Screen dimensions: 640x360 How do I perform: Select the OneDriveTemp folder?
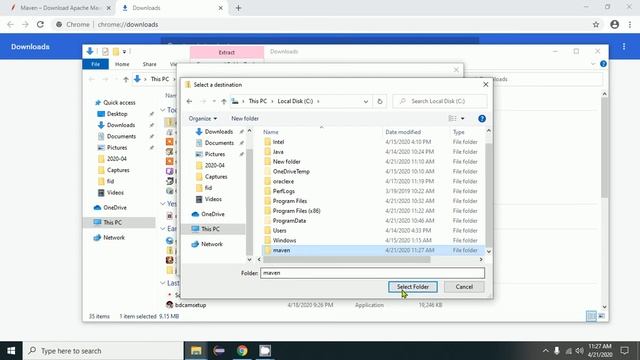pyautogui.click(x=291, y=171)
